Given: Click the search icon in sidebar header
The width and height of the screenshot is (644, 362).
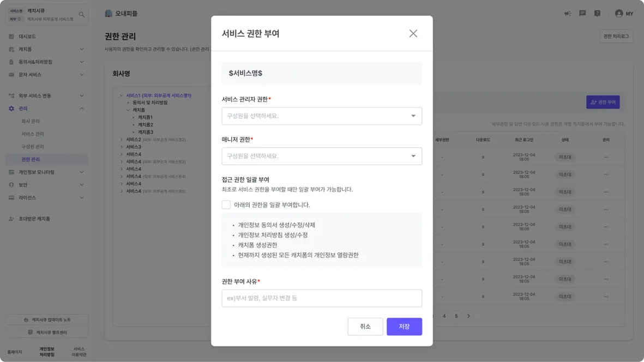Looking at the screenshot, I should pos(81,15).
